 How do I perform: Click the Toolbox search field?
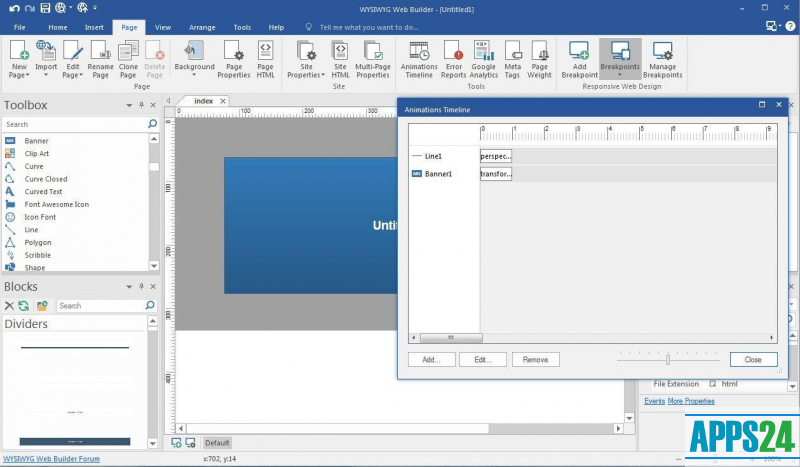[x=75, y=124]
